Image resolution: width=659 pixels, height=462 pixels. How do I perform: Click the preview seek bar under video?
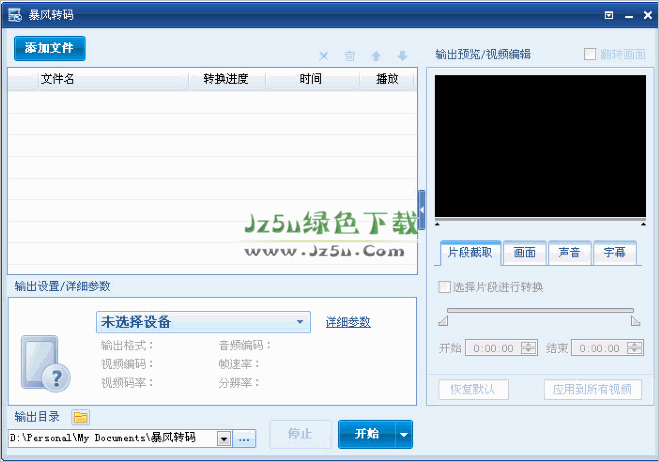(x=540, y=220)
